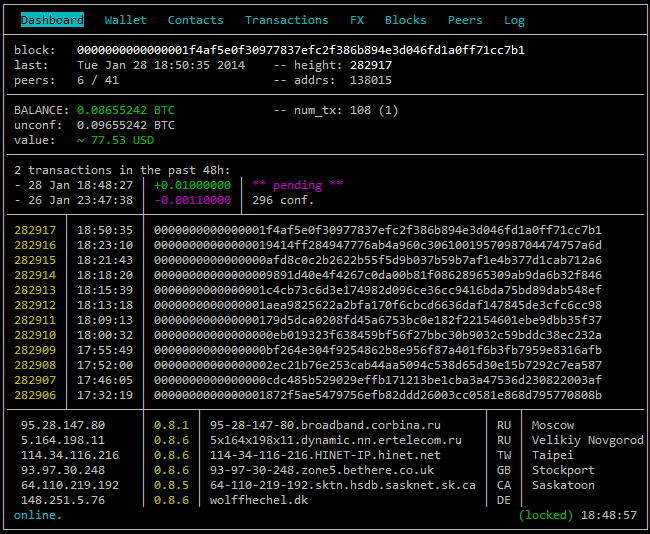The image size is (650, 534).
Task: Click version 0.8.5 of the Saskatoon peer
Action: click(171, 485)
